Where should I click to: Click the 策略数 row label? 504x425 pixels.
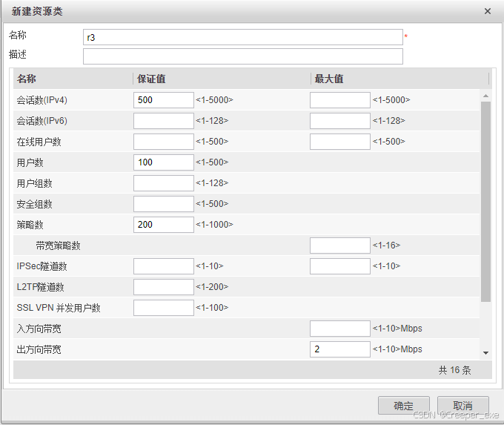click(30, 225)
